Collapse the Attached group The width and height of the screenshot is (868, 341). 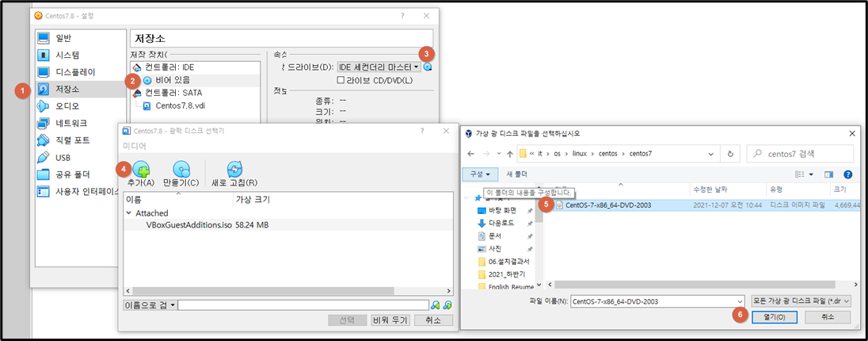click(129, 213)
